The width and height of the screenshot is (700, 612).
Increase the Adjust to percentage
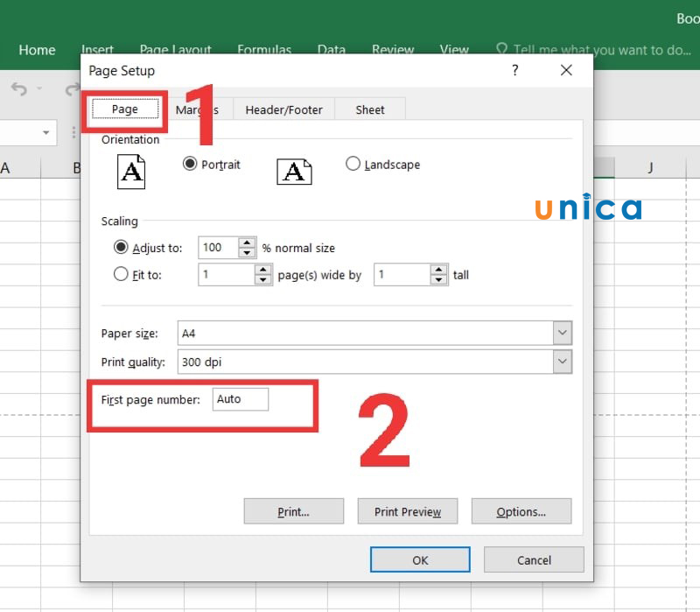(247, 243)
